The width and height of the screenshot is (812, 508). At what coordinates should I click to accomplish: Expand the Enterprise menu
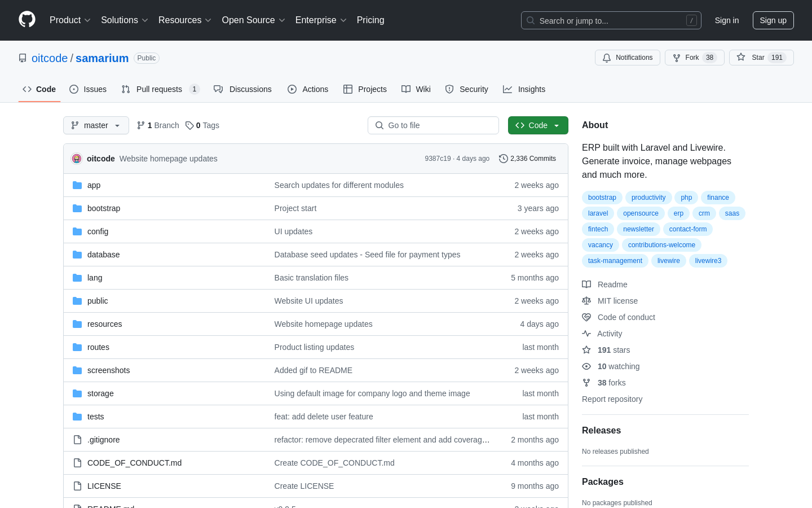pyautogui.click(x=321, y=20)
